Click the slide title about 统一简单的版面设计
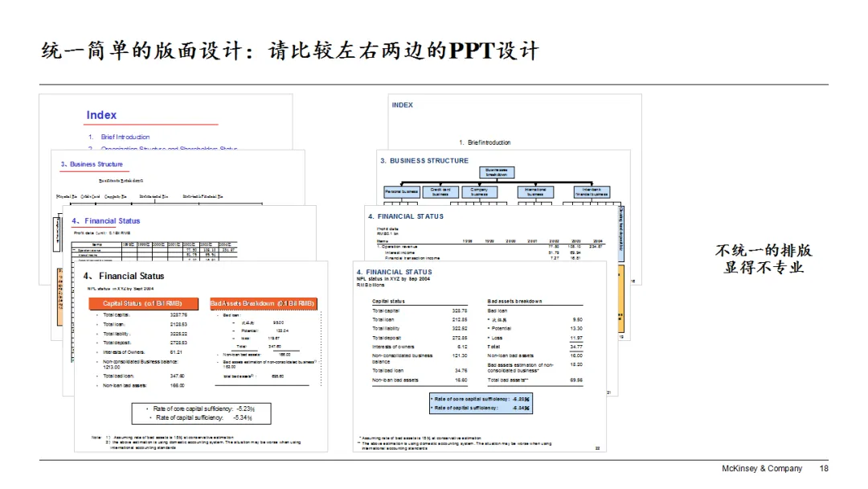 pos(289,51)
